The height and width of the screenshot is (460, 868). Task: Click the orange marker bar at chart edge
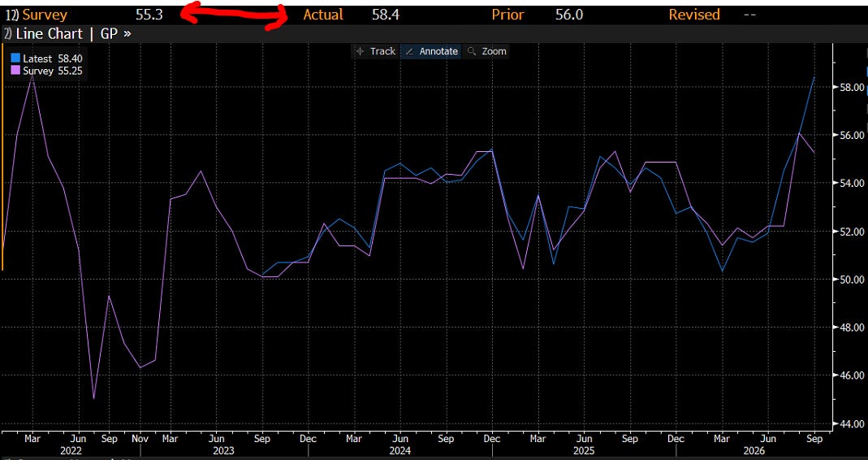[x=2, y=157]
